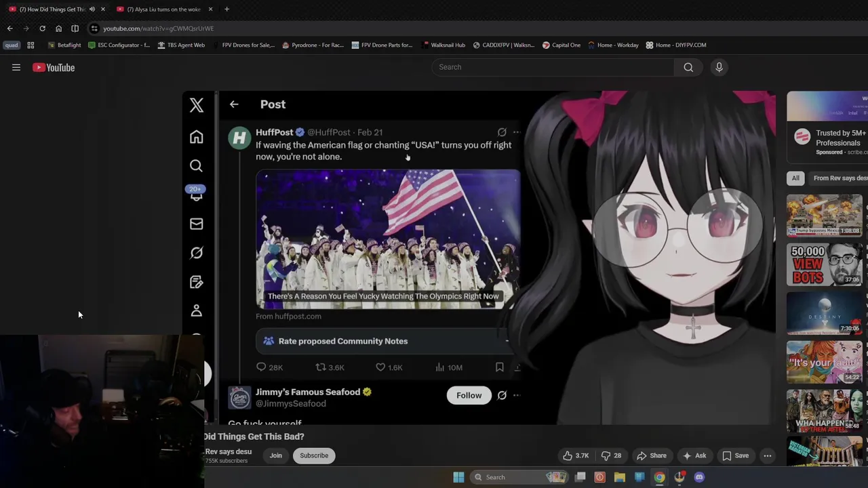Image resolution: width=868 pixels, height=488 pixels.
Task: Open the Destiny 7:30:06 video thumbnail
Action: [x=825, y=313]
